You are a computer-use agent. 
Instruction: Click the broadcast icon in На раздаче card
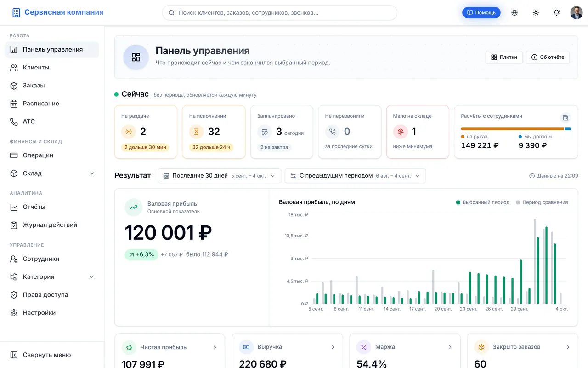coord(129,132)
